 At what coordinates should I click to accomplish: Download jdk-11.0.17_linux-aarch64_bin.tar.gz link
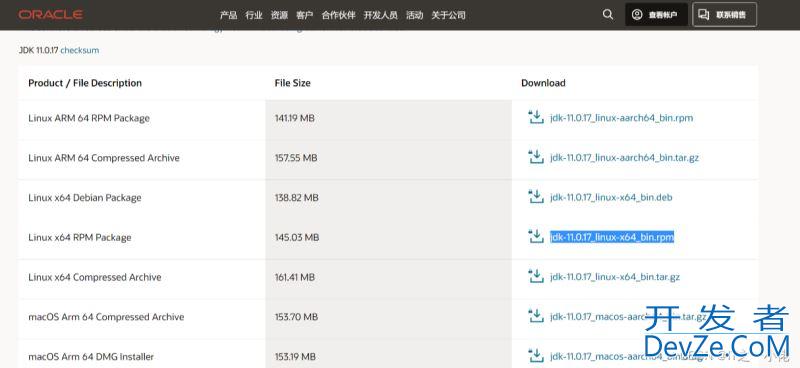(x=624, y=158)
